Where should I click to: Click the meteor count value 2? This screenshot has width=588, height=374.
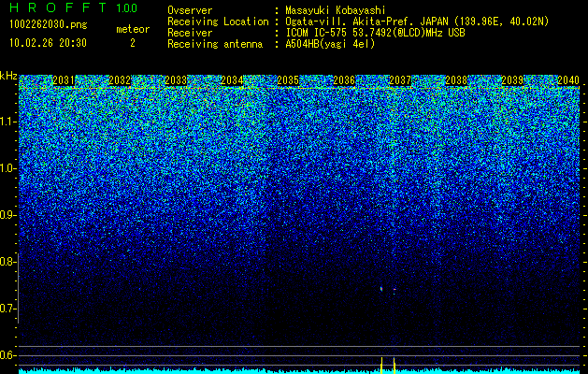pyautogui.click(x=133, y=43)
